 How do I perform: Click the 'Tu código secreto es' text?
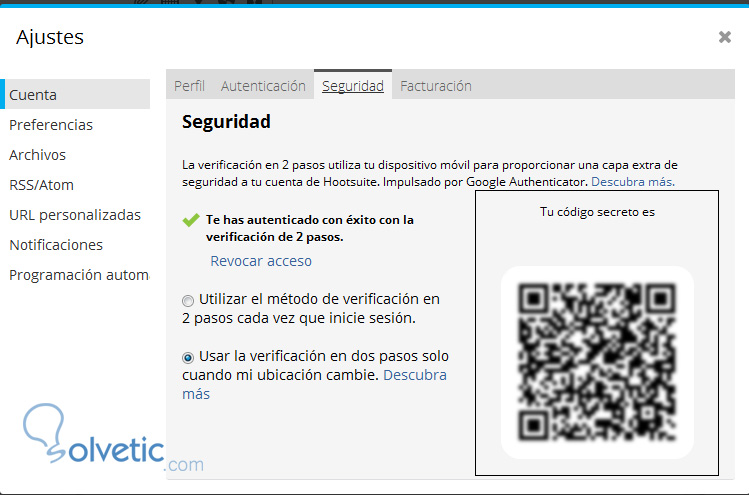(597, 212)
